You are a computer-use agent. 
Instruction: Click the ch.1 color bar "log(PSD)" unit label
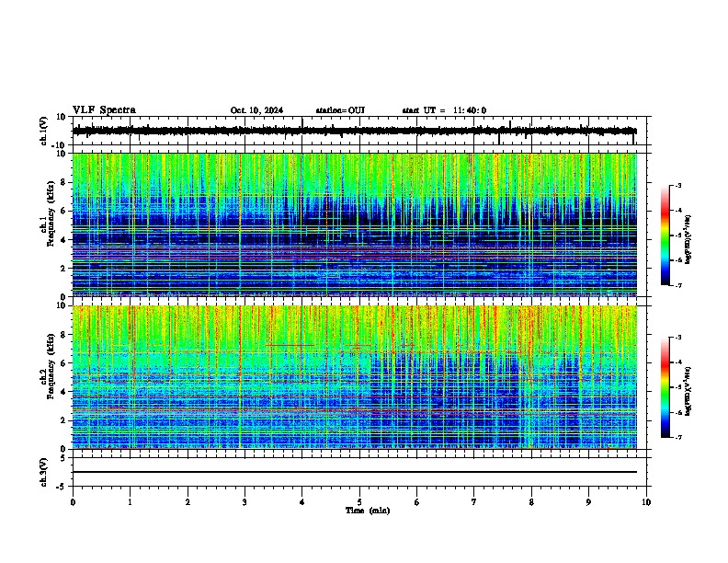coord(688,240)
